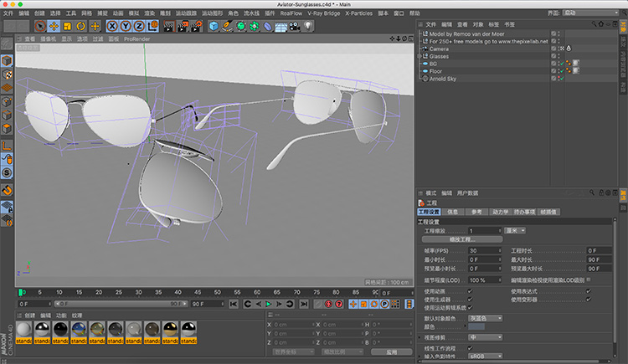Screen dimensions: 628x364
Task: Expand 颜色 color chooser triangle
Action: click(465, 326)
